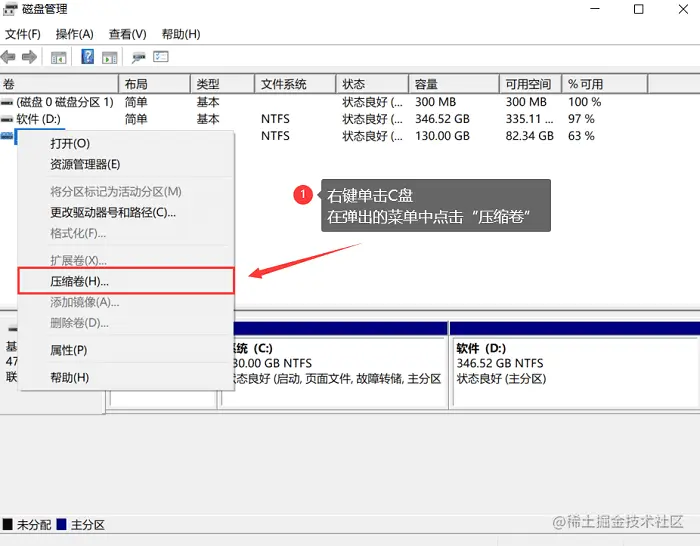The height and width of the screenshot is (546, 700).
Task: Choose 打开(O) in the context menu
Action: (x=126, y=144)
